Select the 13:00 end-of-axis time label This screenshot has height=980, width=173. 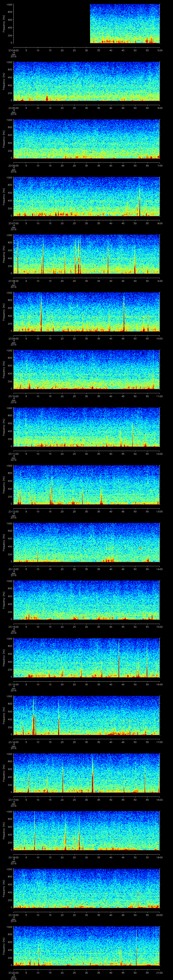tap(160, 511)
